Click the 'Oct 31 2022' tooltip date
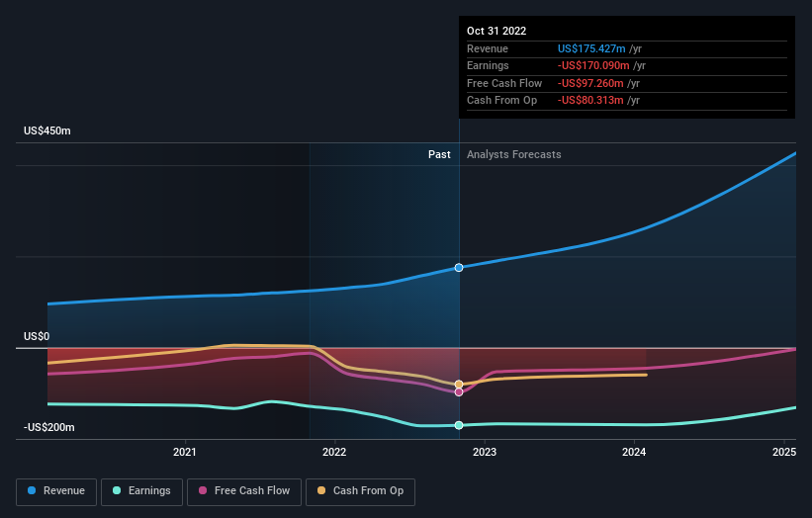812x518 pixels. tap(496, 31)
